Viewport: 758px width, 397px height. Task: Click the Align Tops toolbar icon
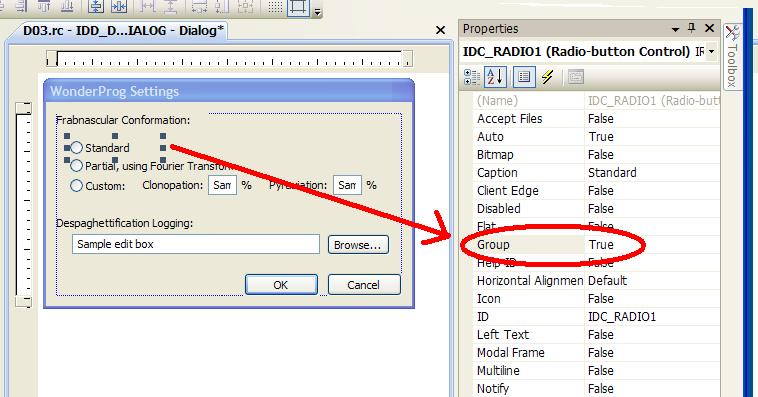point(44,6)
